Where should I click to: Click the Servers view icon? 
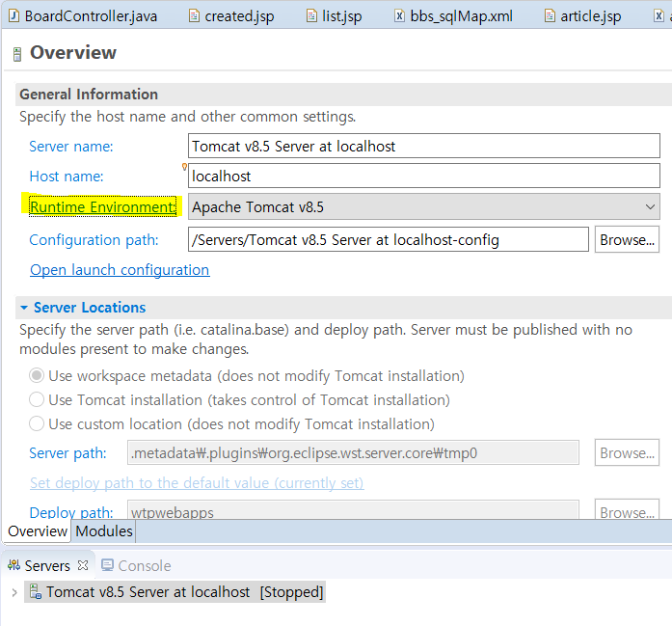(13, 565)
